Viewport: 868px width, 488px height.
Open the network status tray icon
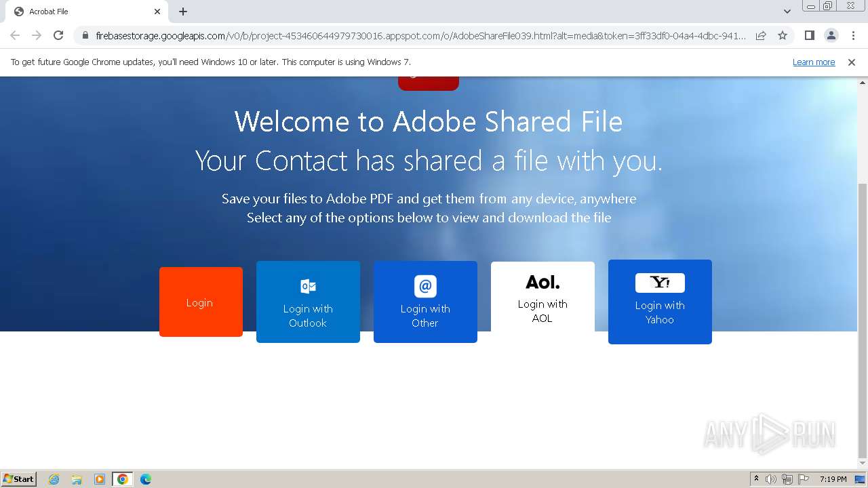coord(787,479)
